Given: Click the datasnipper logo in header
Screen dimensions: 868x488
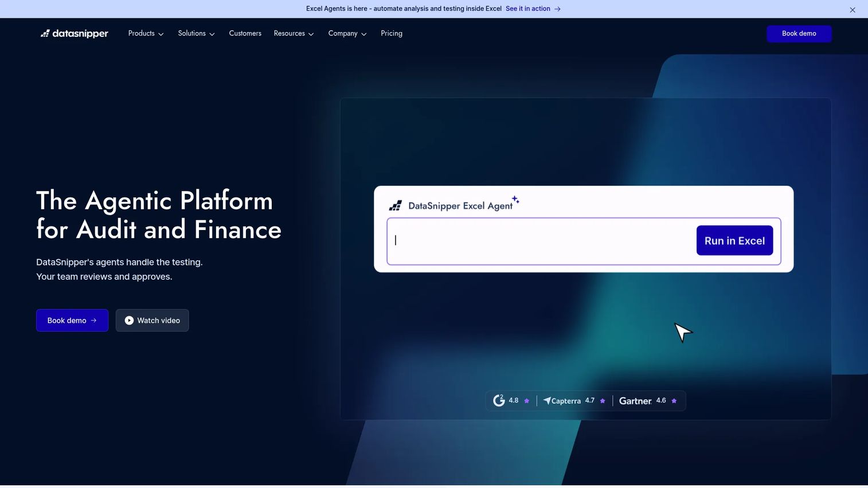Looking at the screenshot, I should tap(75, 34).
